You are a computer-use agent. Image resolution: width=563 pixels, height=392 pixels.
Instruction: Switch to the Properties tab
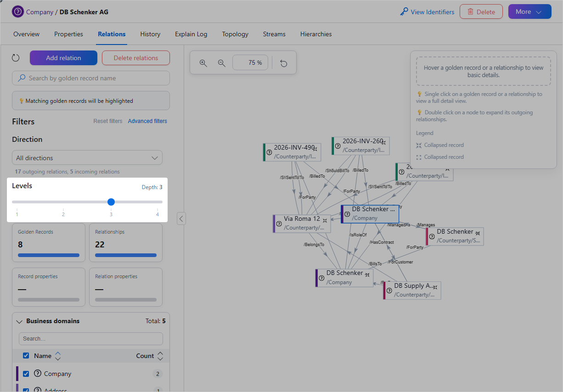coord(68,34)
